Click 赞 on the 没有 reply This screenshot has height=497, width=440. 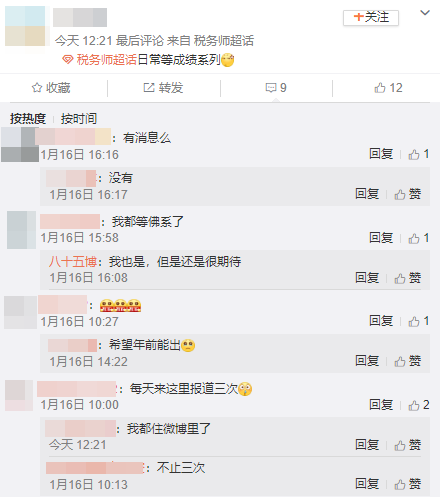(408, 194)
